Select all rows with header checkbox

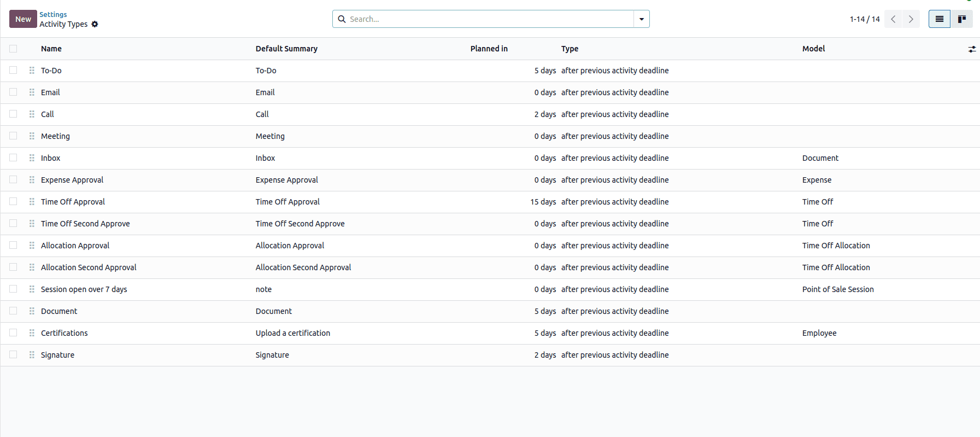click(x=13, y=49)
